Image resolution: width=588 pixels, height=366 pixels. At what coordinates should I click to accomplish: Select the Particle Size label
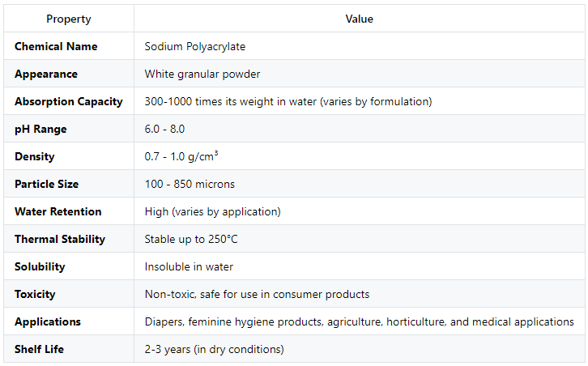point(46,184)
